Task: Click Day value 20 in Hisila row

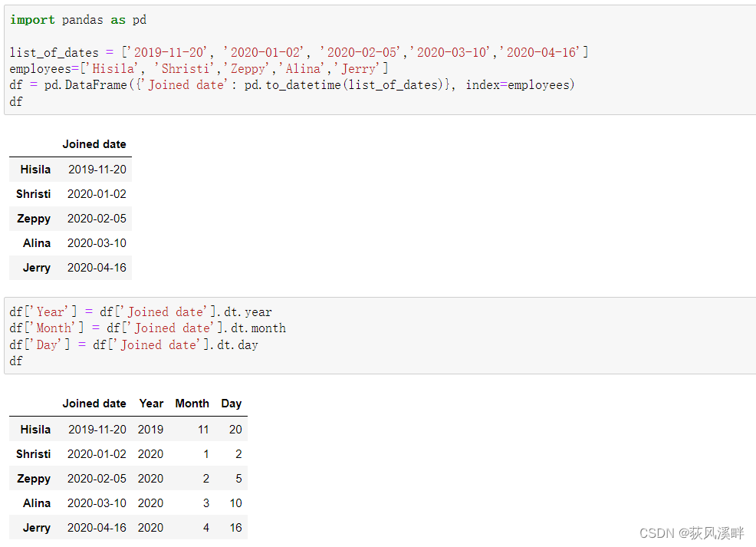Action: coord(235,430)
